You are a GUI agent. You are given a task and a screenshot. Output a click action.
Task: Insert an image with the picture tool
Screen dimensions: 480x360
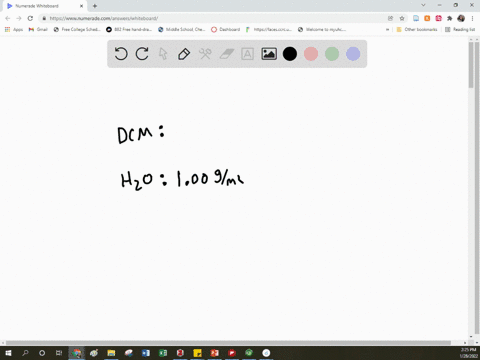coord(269,54)
